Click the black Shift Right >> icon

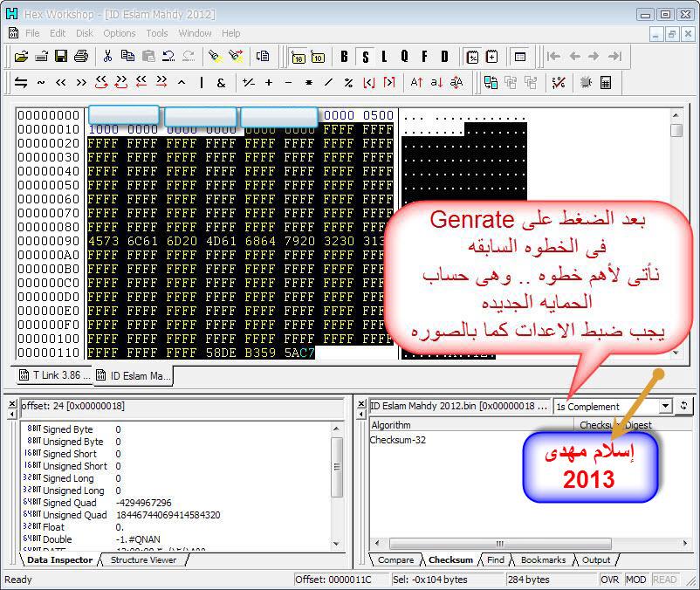81,83
